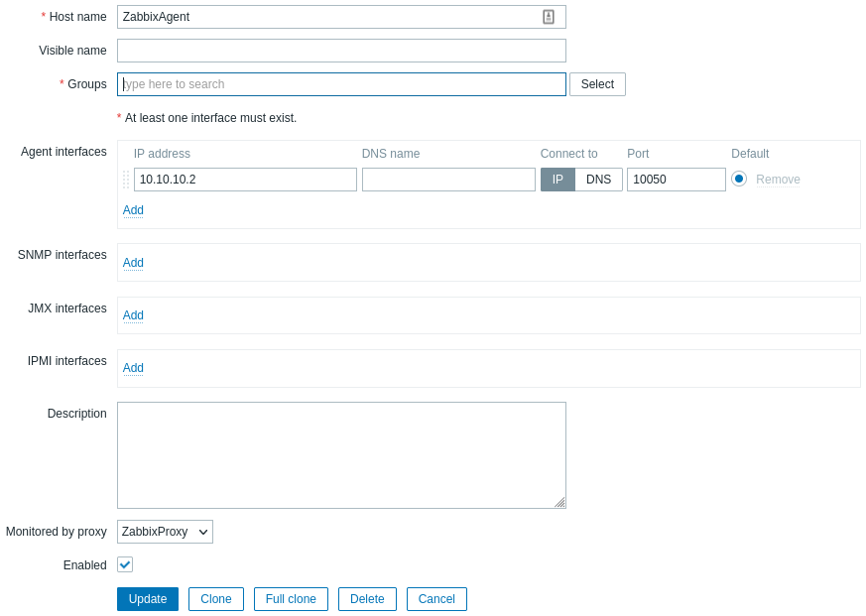The image size is (866, 616).
Task: Add a new Agent interface
Action: tap(133, 210)
